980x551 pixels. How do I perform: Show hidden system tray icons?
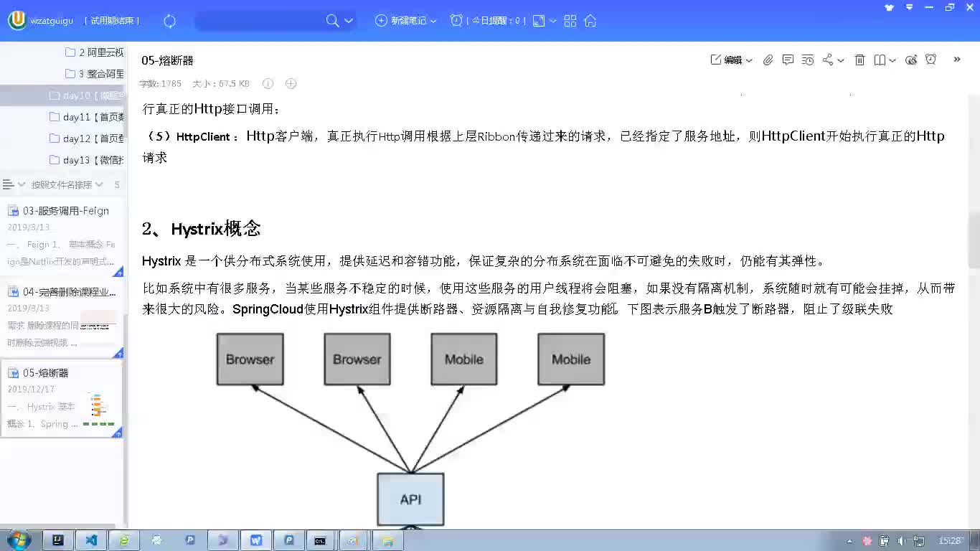point(850,541)
